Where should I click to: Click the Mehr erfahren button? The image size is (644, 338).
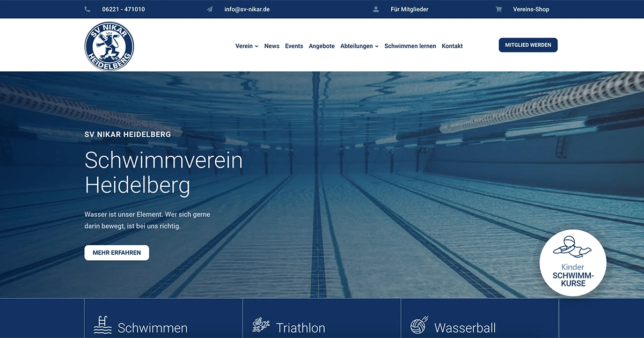click(x=116, y=253)
